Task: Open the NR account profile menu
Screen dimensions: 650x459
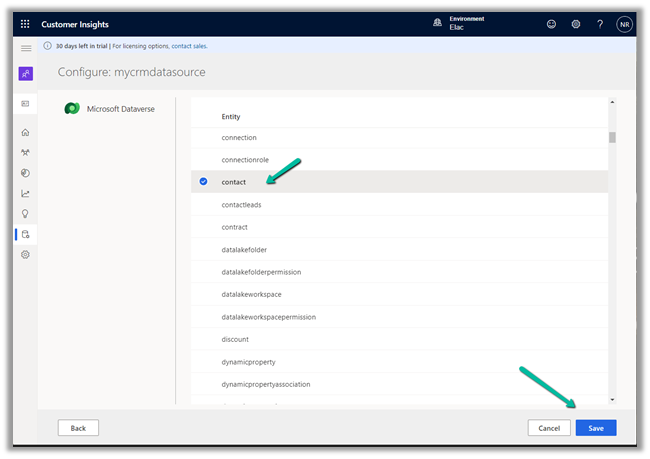Action: (x=624, y=24)
